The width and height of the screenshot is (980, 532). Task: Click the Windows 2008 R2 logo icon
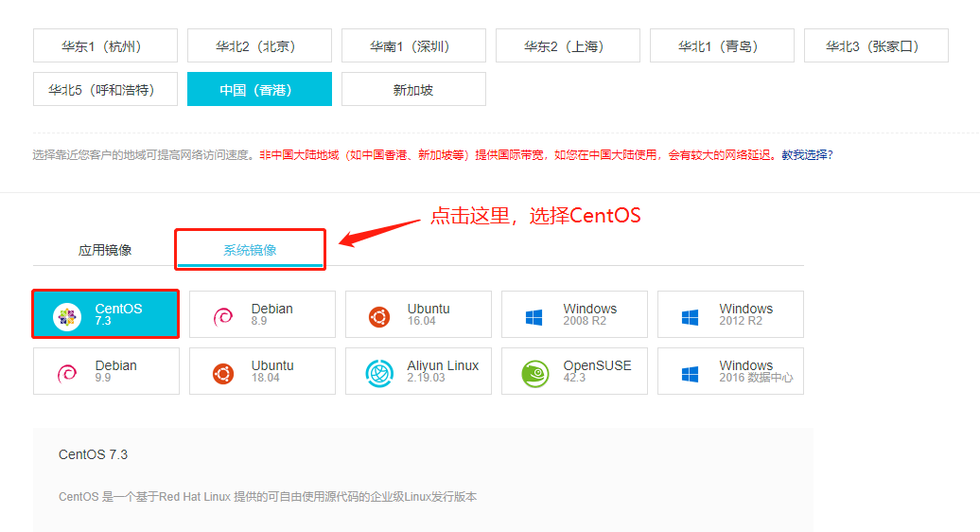[534, 317]
